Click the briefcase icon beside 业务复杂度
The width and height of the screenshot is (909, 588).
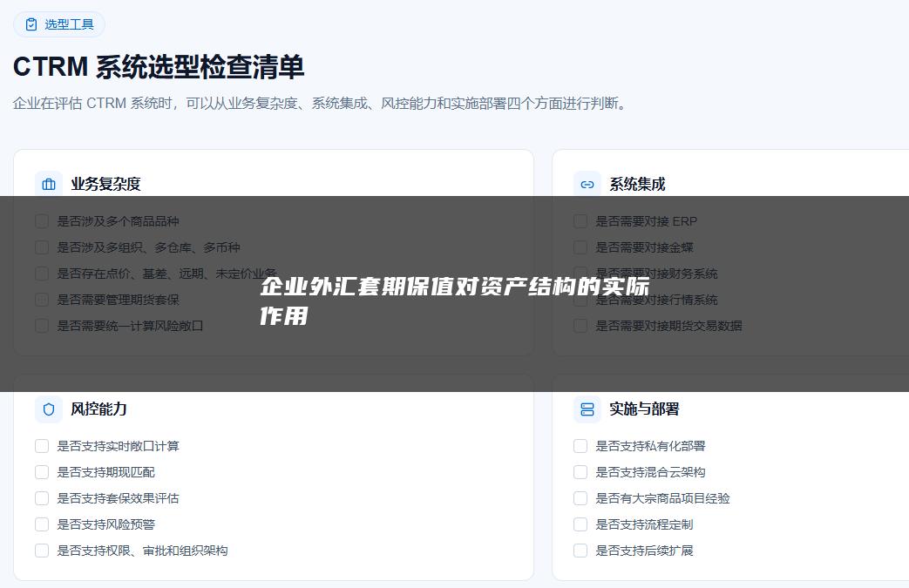pyautogui.click(x=49, y=184)
